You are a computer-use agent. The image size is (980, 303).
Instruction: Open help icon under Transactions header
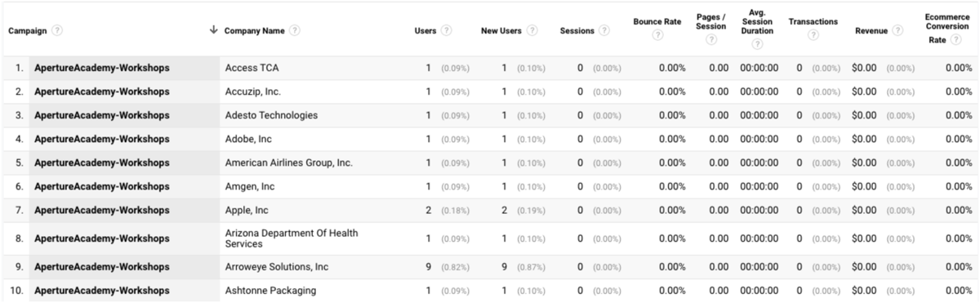[x=813, y=35]
